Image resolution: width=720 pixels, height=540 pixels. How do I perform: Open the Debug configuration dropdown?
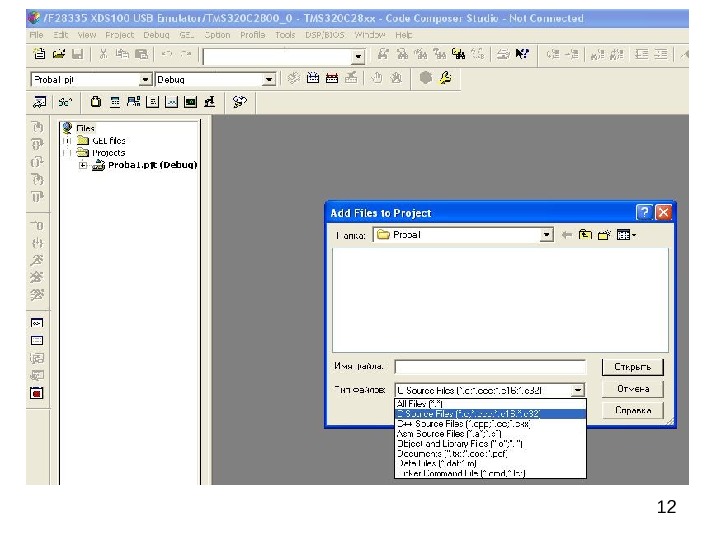point(269,80)
